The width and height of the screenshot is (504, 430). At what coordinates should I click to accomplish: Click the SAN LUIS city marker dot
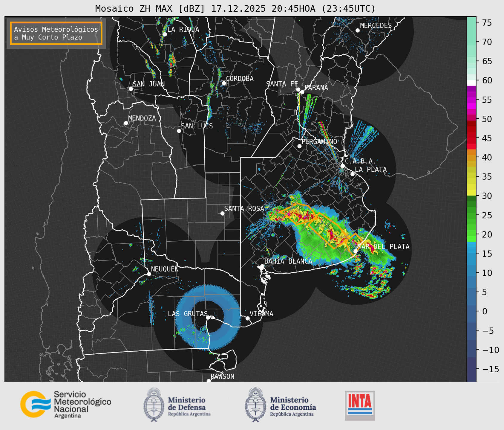[179, 131]
